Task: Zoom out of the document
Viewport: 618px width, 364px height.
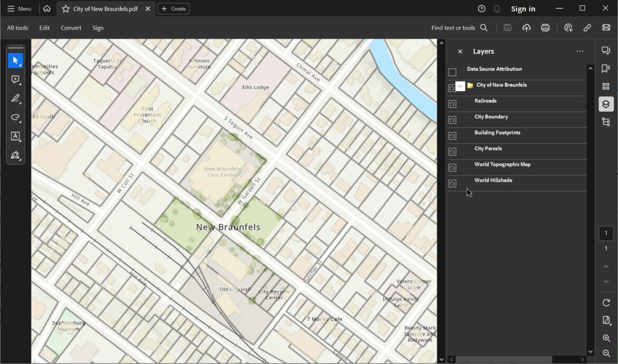Action: coord(606,353)
